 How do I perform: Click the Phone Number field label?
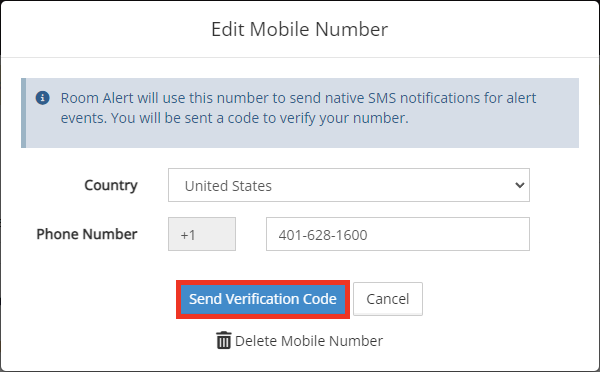pos(87,234)
